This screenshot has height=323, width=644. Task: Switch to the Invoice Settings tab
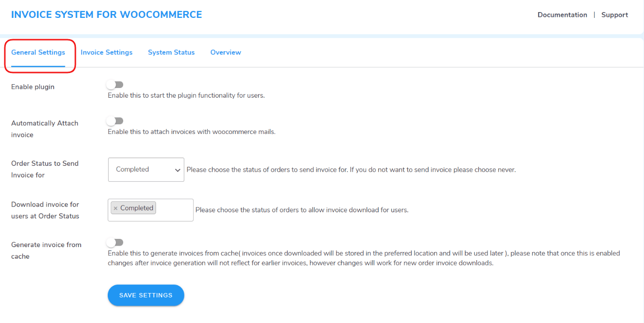click(x=106, y=52)
